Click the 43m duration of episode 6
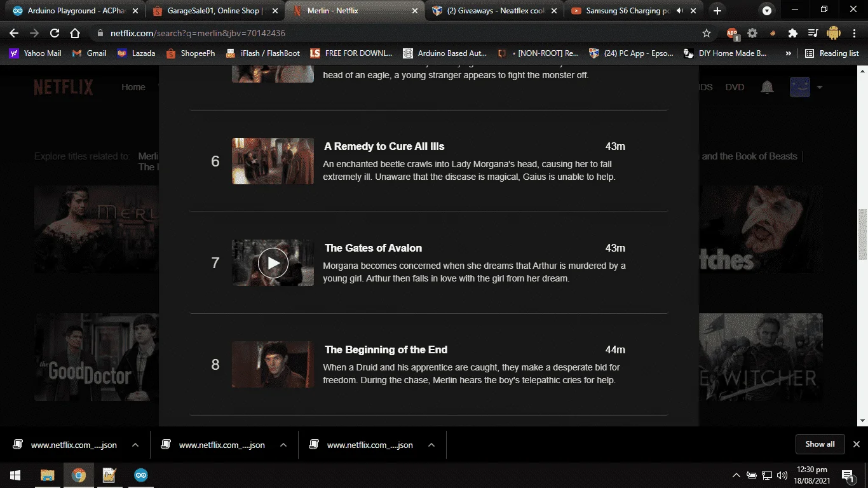Viewport: 868px width, 488px height. (615, 146)
